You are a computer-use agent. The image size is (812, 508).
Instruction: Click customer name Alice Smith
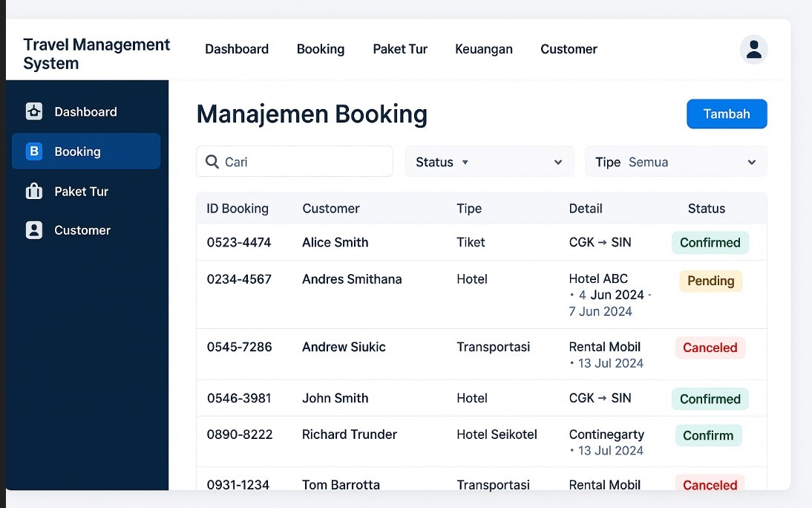[x=335, y=242]
